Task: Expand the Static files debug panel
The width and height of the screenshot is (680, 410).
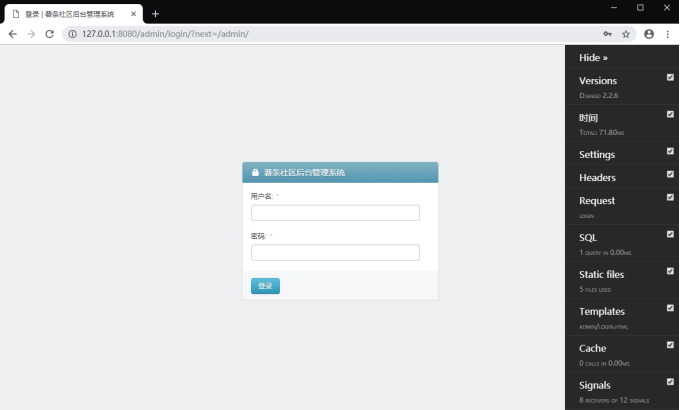Action: 602,275
